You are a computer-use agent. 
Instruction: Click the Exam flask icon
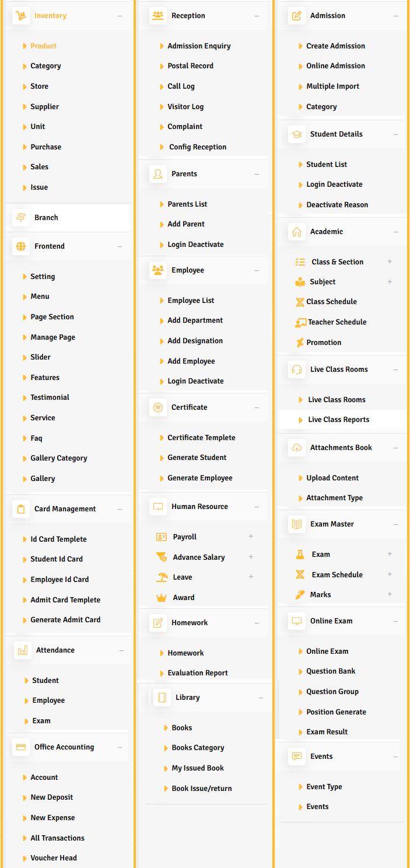pyautogui.click(x=300, y=555)
